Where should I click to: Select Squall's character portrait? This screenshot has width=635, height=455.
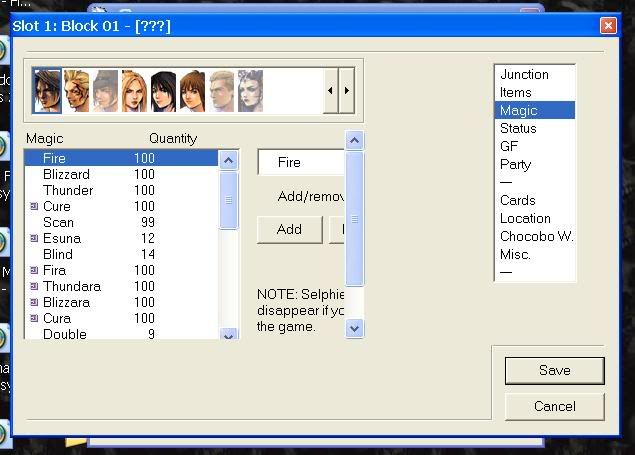click(47, 91)
